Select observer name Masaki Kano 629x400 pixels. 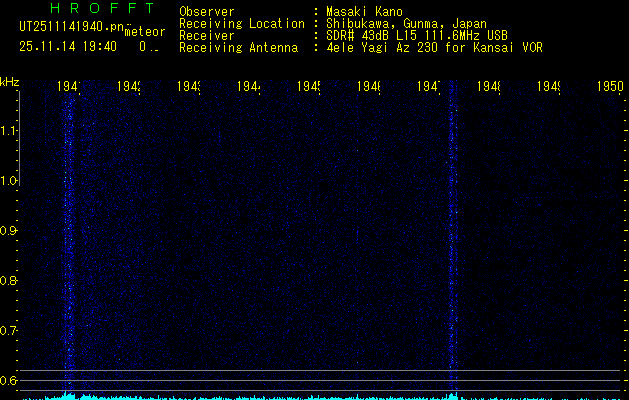point(364,12)
